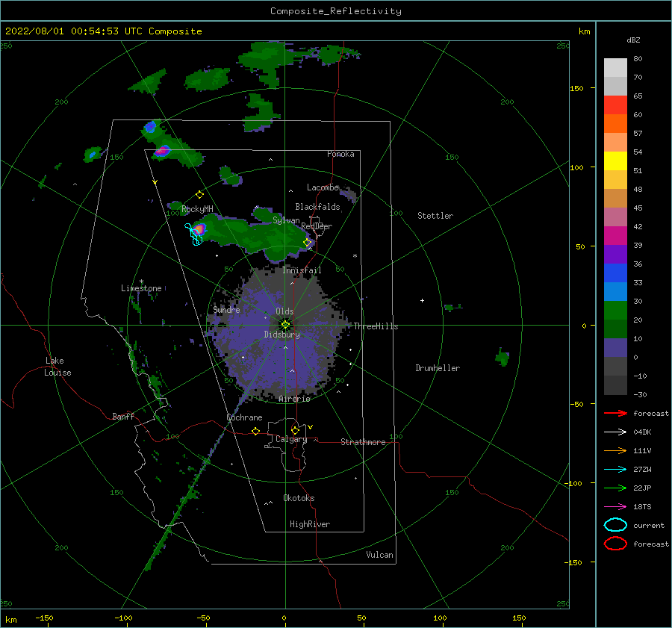Click the Sylvan label
The height and width of the screenshot is (628, 672).
(x=286, y=220)
